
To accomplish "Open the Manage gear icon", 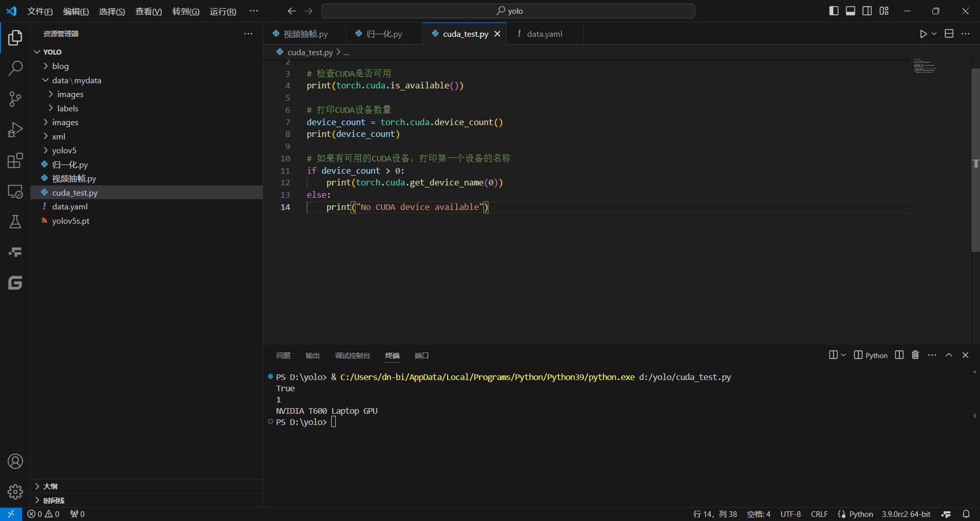I will (x=15, y=492).
